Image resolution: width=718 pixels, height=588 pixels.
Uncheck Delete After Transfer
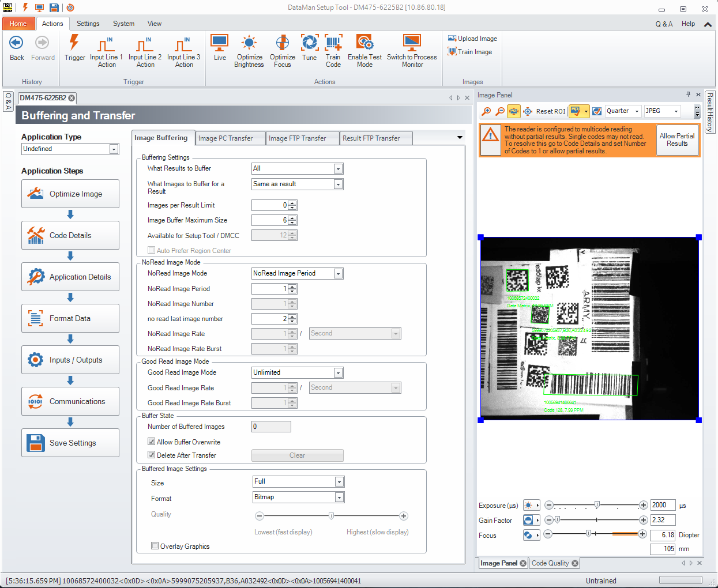pyautogui.click(x=152, y=455)
